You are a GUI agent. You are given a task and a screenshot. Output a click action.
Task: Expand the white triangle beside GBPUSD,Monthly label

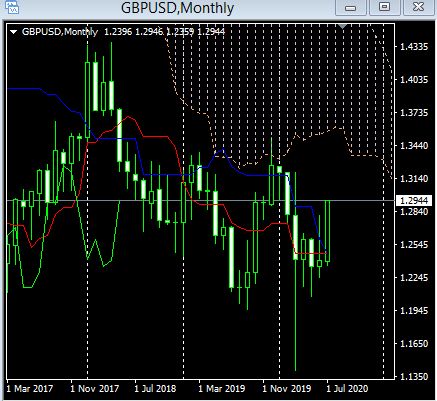14,32
